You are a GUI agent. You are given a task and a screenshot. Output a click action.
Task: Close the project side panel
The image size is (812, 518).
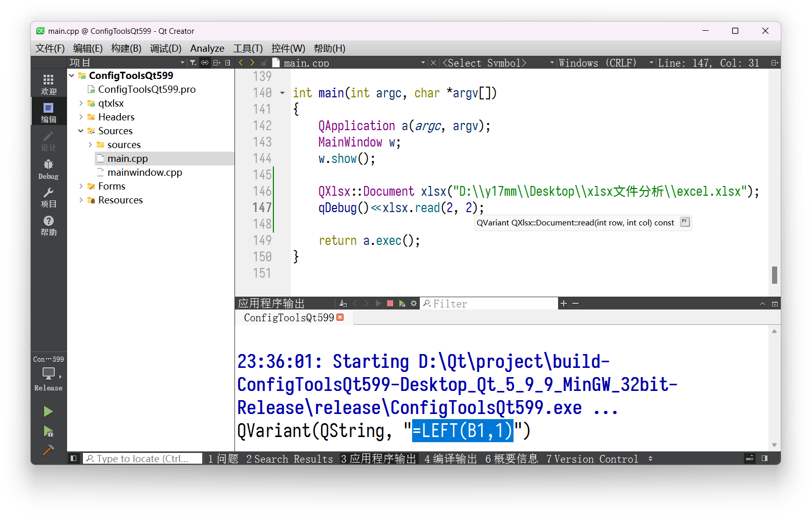228,63
